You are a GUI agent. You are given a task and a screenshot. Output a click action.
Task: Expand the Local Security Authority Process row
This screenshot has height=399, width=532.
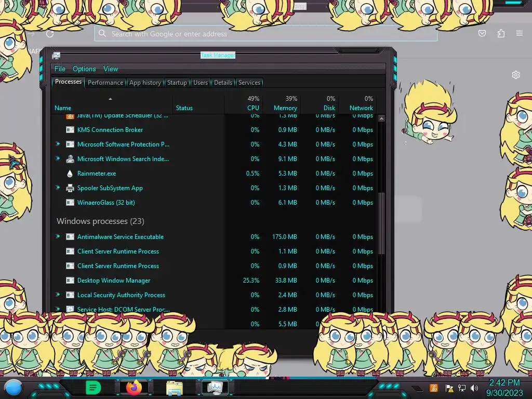tap(58, 295)
